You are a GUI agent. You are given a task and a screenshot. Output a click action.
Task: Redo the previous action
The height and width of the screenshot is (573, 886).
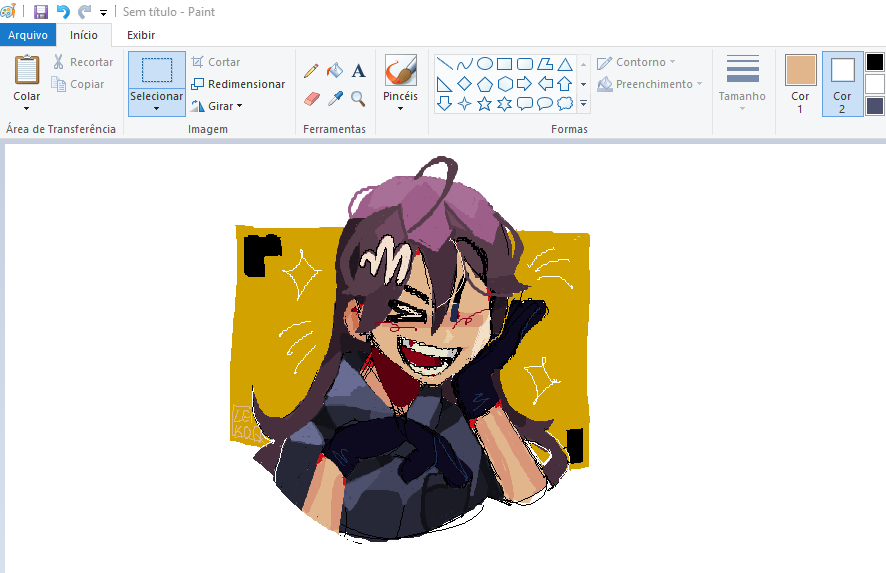(x=84, y=12)
